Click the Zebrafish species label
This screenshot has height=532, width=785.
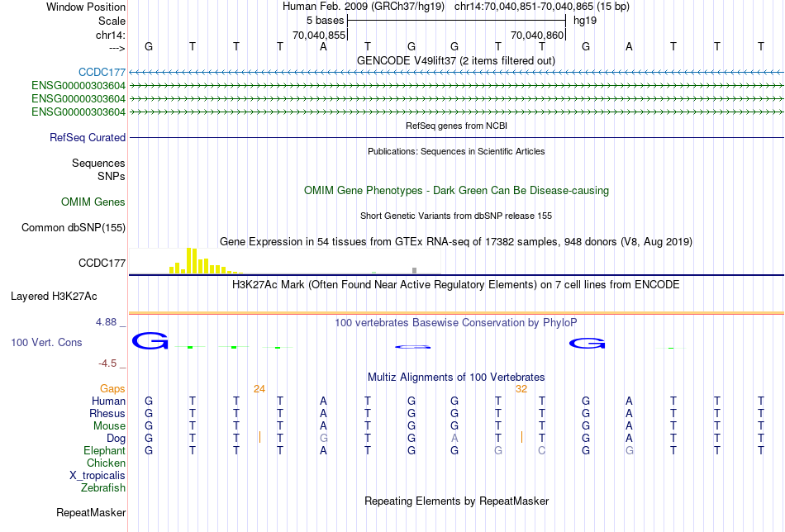tap(103, 487)
